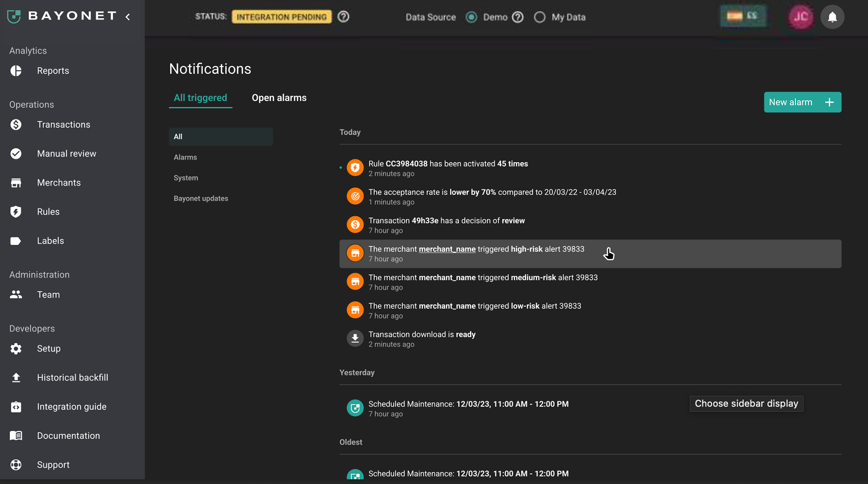Screen dimensions: 868x484
Task: Select the My Data radio button
Action: (x=539, y=17)
